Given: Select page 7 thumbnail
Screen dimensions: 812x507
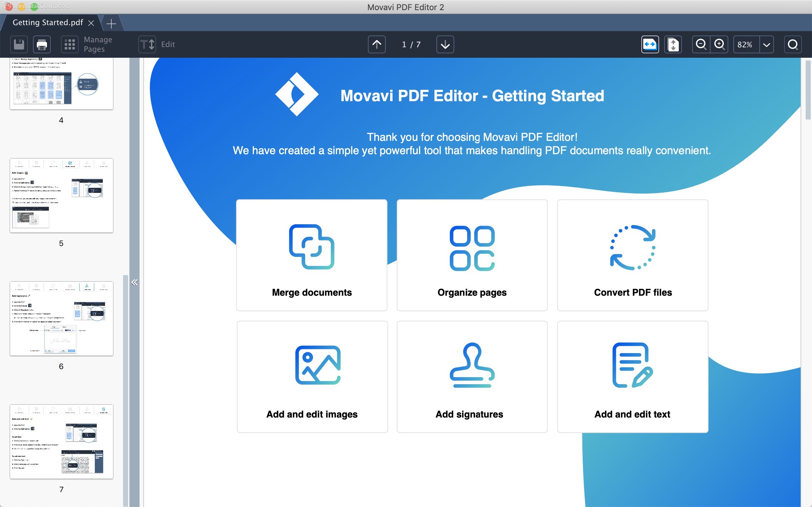Looking at the screenshot, I should click(62, 442).
